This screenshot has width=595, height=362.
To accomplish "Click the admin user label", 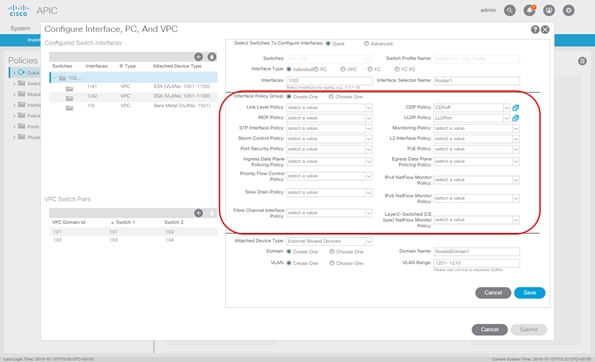I will pyautogui.click(x=488, y=10).
